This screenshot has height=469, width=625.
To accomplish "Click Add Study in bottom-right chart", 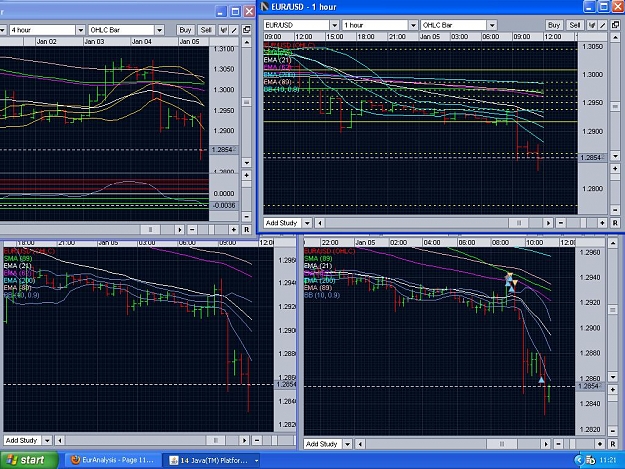I will (x=322, y=443).
